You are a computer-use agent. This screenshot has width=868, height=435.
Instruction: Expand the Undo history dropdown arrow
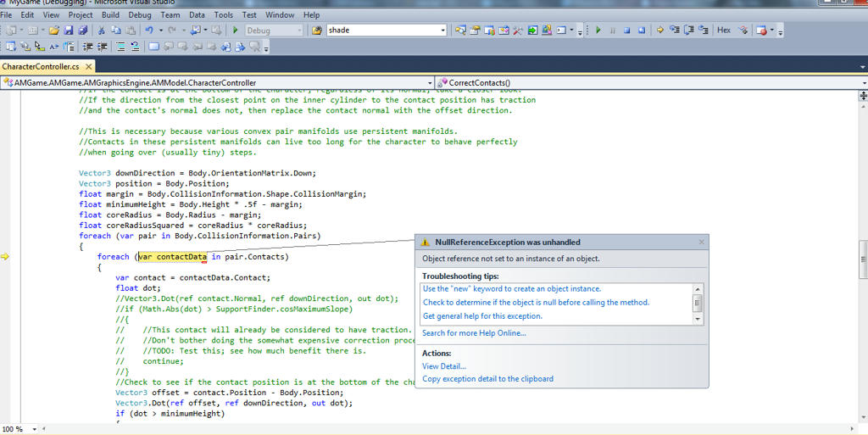click(161, 31)
